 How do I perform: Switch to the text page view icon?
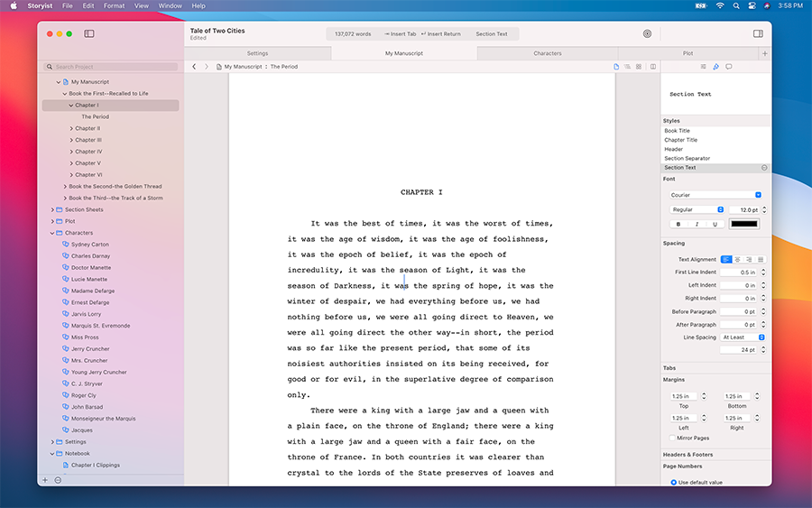(x=616, y=67)
